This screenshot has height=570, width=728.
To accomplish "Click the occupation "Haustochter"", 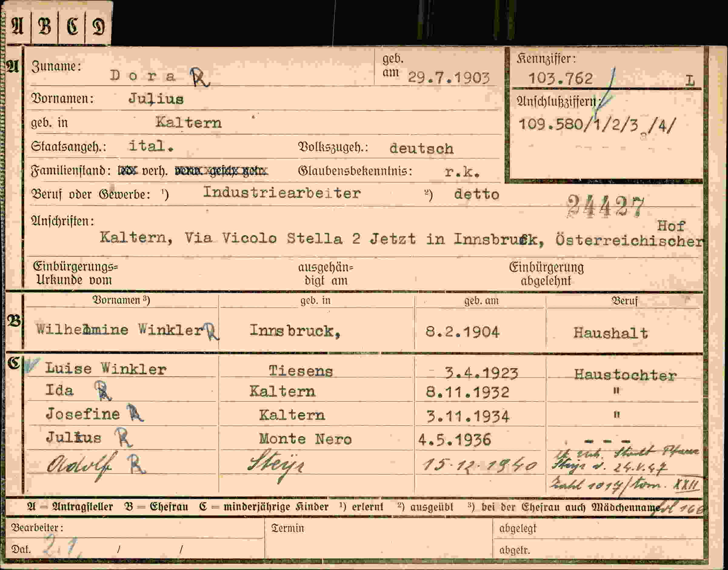I will click(x=625, y=375).
